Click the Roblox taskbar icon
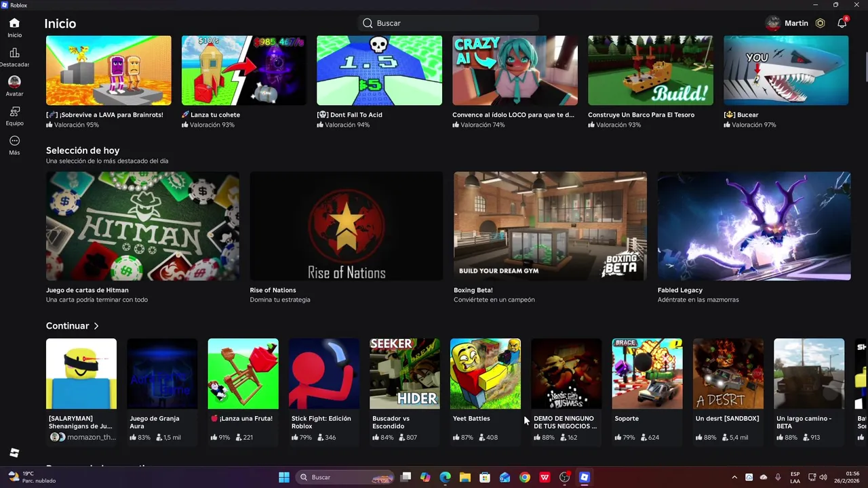The image size is (868, 488). [x=585, y=477]
